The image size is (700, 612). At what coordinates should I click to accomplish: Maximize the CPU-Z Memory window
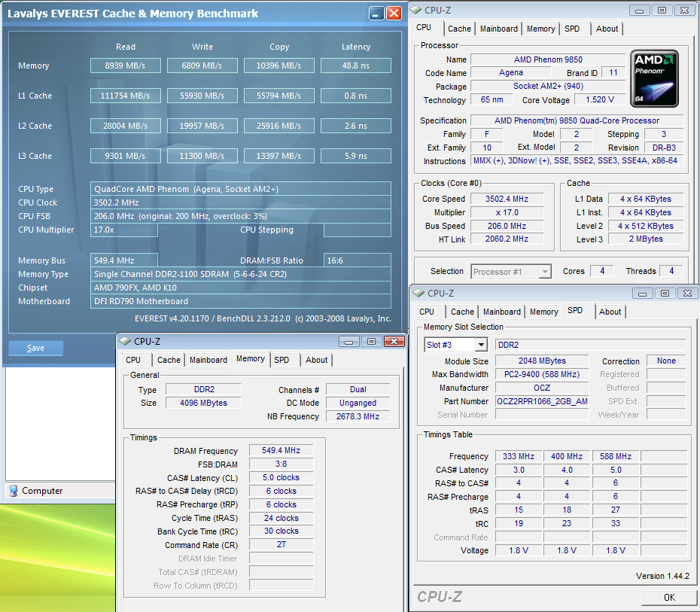(x=371, y=342)
